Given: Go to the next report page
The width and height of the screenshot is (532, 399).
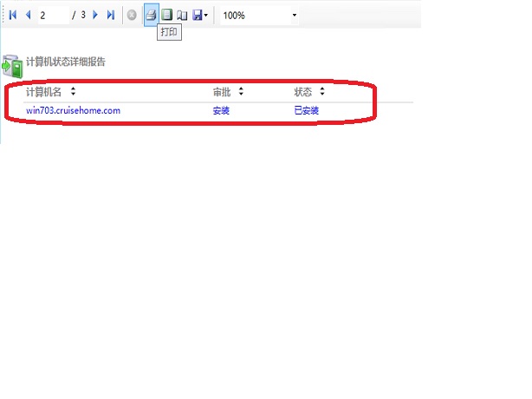Looking at the screenshot, I should click(95, 15).
